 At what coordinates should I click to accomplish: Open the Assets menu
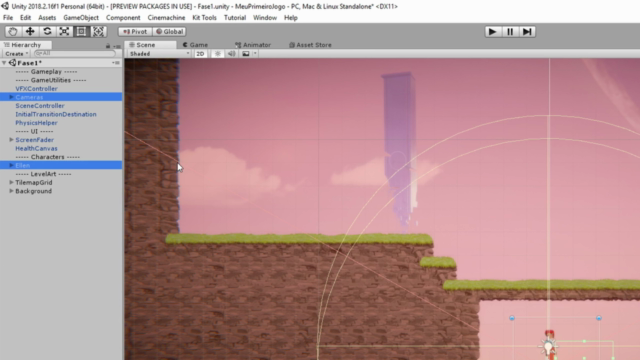(47, 18)
